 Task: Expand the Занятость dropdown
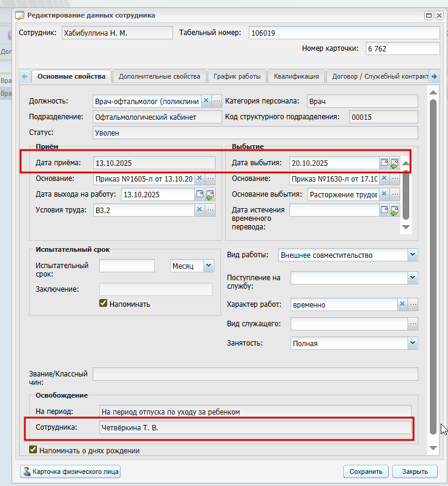tap(412, 343)
